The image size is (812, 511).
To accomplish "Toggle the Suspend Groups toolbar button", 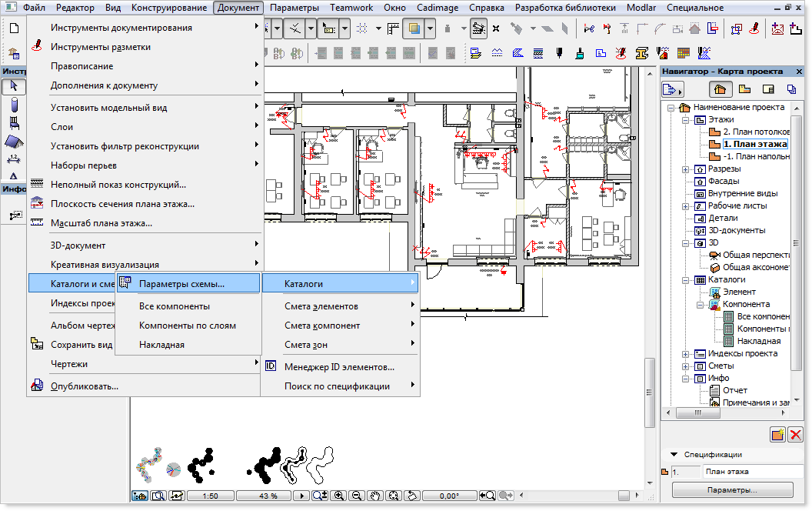I will click(x=478, y=28).
